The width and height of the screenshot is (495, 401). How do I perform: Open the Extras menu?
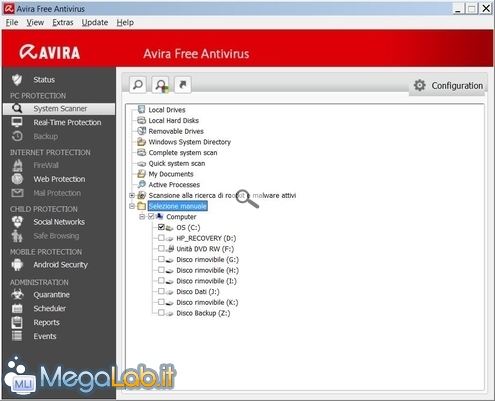[63, 22]
